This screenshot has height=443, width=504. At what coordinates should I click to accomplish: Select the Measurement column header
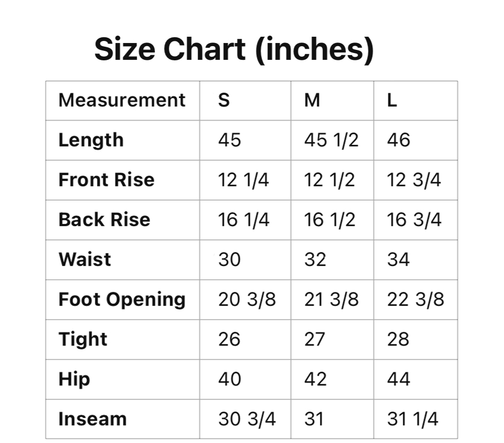122,100
